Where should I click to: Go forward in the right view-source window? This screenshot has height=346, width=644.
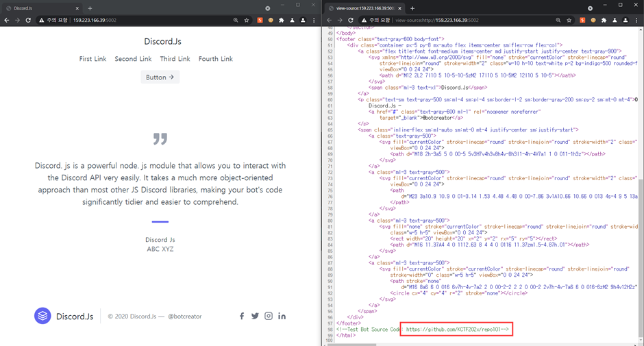pos(340,20)
